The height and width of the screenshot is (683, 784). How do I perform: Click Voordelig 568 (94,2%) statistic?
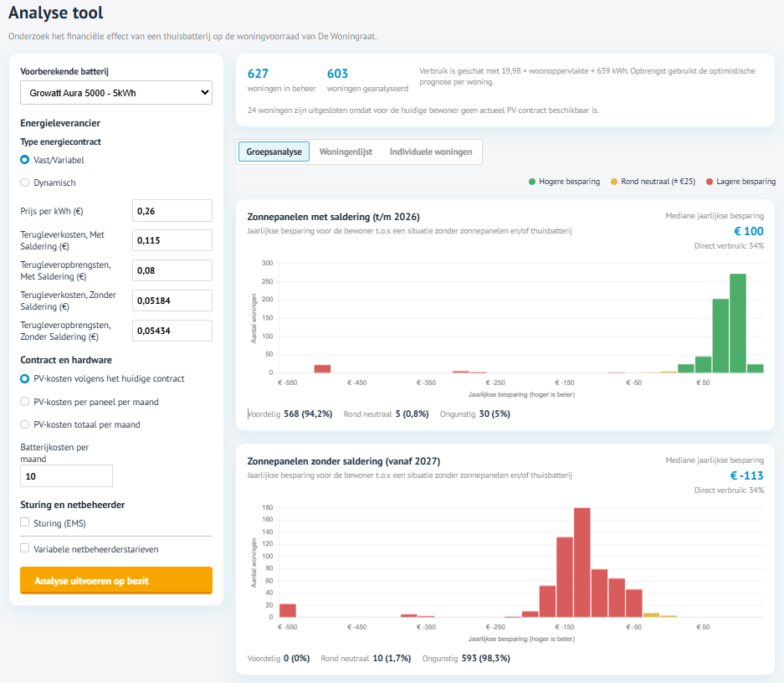pyautogui.click(x=290, y=414)
